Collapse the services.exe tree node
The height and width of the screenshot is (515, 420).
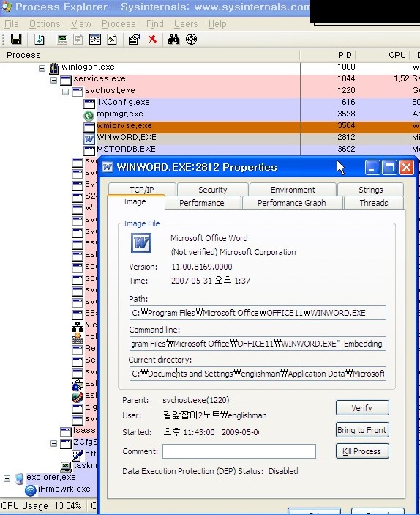pos(54,80)
